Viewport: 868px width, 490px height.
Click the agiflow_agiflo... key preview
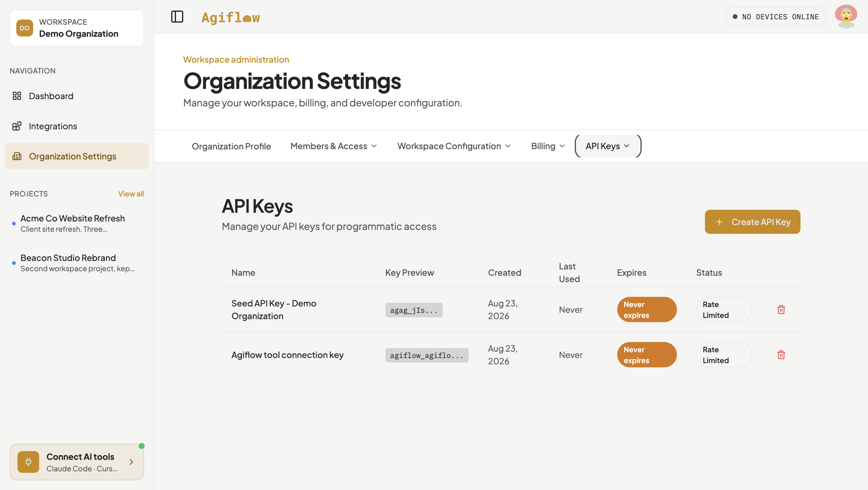point(426,355)
